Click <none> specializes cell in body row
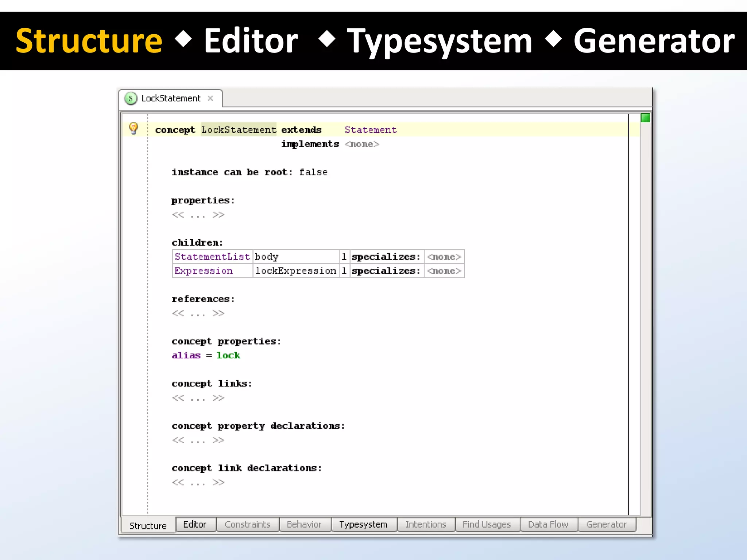The width and height of the screenshot is (747, 560). coord(444,257)
